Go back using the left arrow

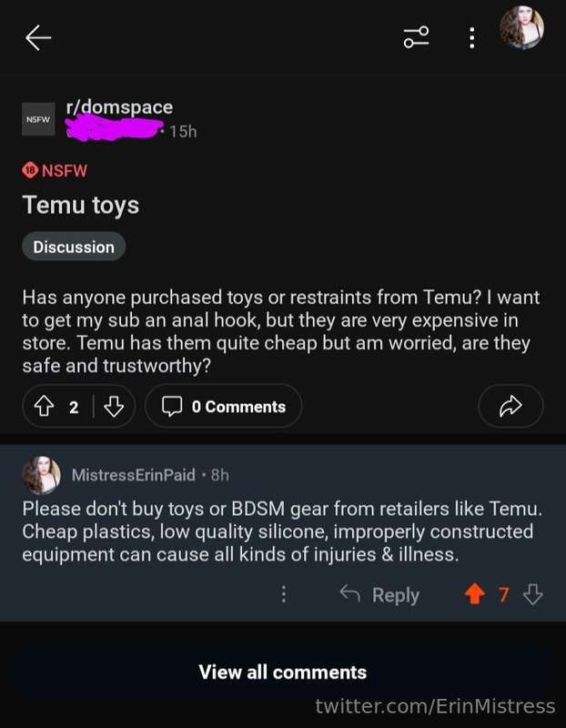(38, 37)
